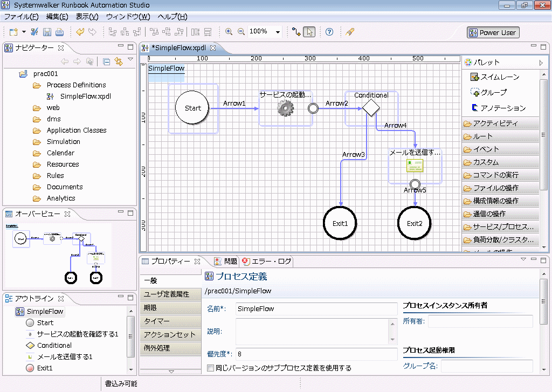Click the Power User perspective button
This screenshot has height=392, width=552.
(493, 33)
